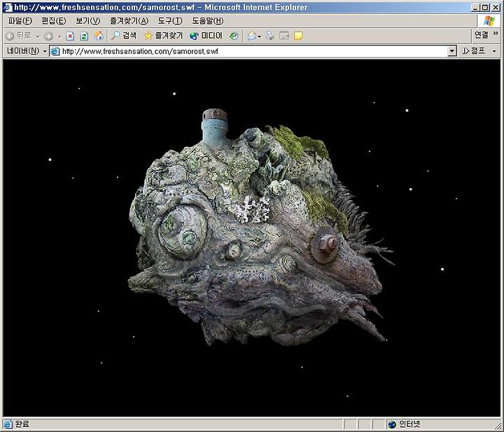Open the History icon in toolbar
Screen dimensions: 504x432
[x=234, y=36]
